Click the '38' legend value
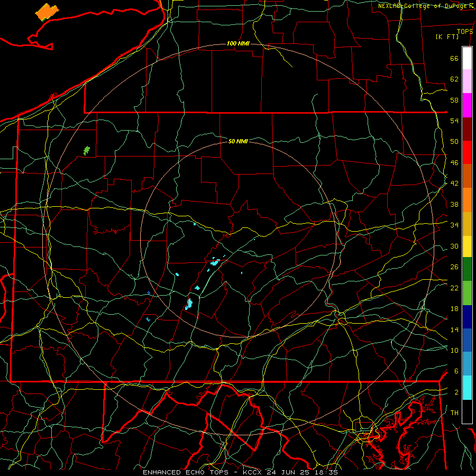The width and height of the screenshot is (476, 476). (454, 204)
